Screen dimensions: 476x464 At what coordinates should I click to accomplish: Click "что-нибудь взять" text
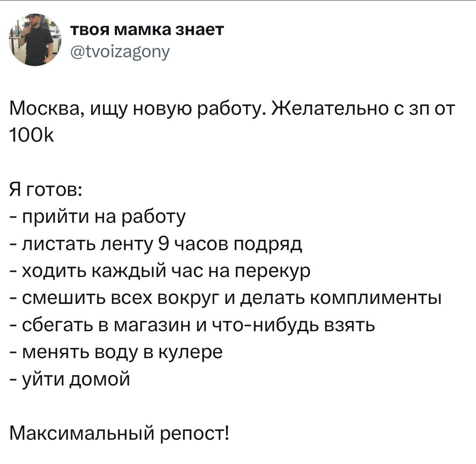293,325
